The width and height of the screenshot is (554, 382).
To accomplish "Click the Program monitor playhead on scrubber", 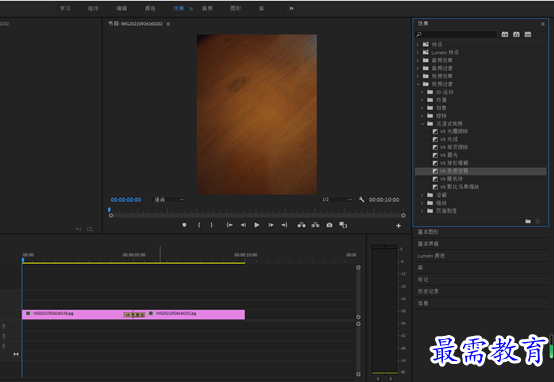I will 109,210.
